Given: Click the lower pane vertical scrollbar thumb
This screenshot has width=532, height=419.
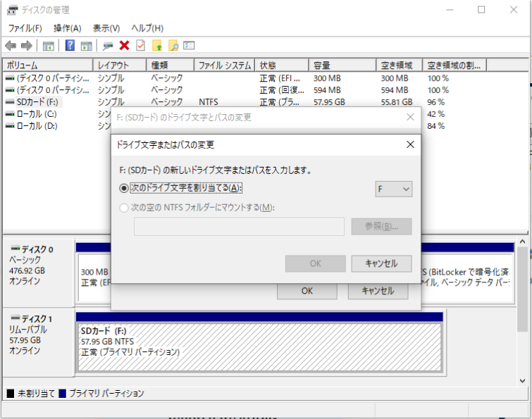Looking at the screenshot, I should click(522, 289).
